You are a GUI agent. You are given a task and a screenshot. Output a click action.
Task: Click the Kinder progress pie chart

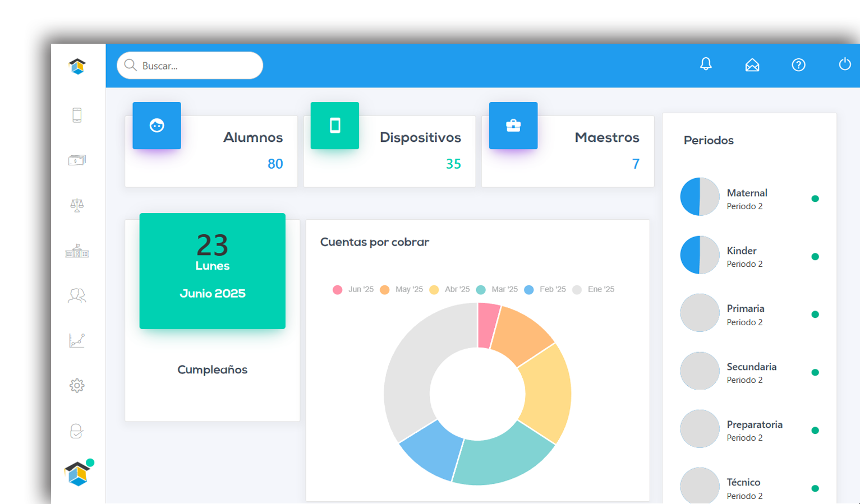700,255
